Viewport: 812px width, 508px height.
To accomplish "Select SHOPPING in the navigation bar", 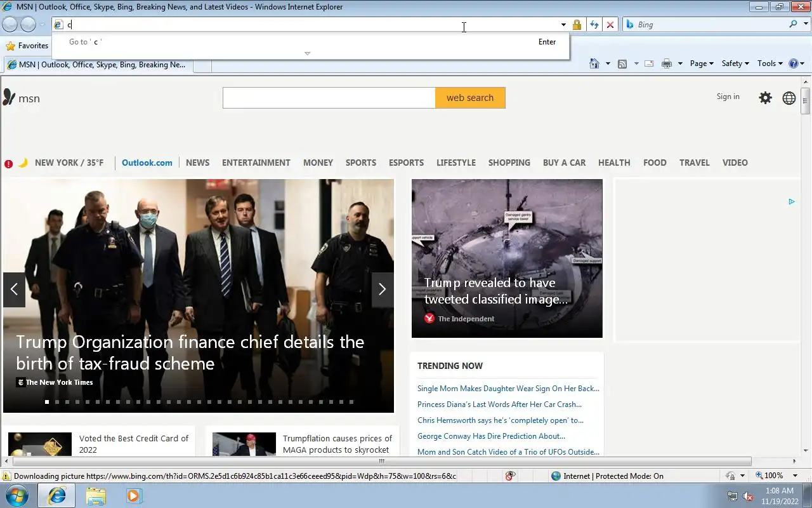I will (x=509, y=163).
